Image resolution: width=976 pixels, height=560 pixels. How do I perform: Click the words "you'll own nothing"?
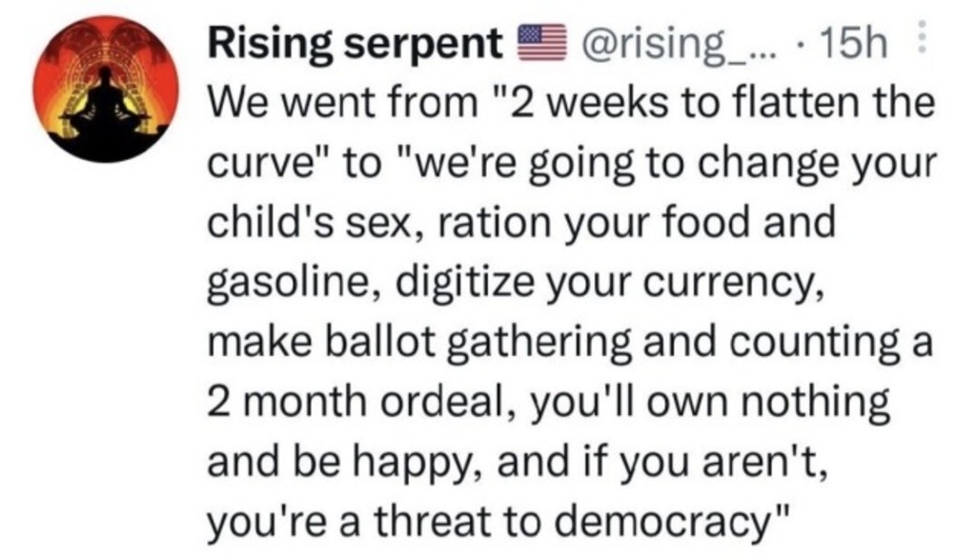[709, 403]
